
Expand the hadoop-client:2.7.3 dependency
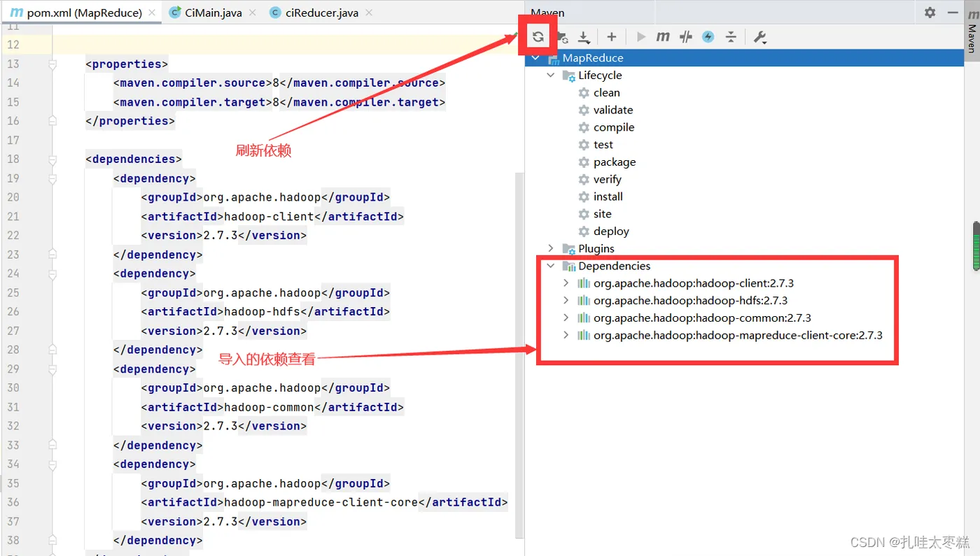pyautogui.click(x=566, y=283)
